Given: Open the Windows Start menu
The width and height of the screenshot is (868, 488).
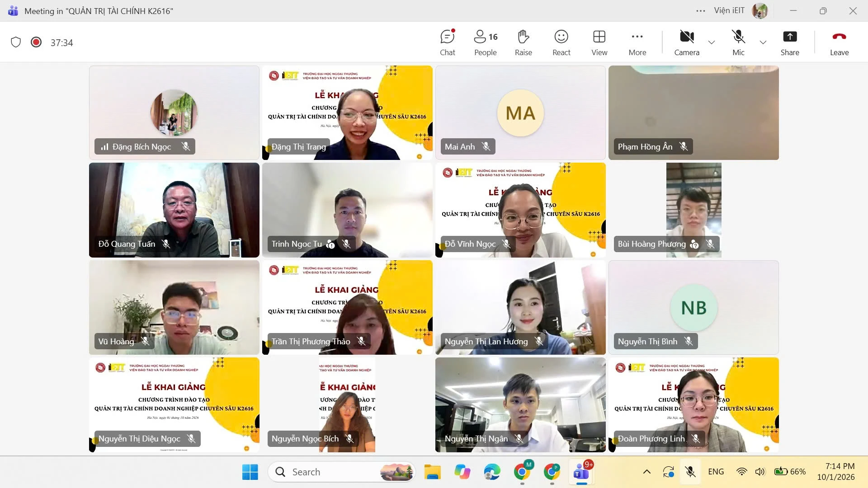Looking at the screenshot, I should pyautogui.click(x=250, y=472).
